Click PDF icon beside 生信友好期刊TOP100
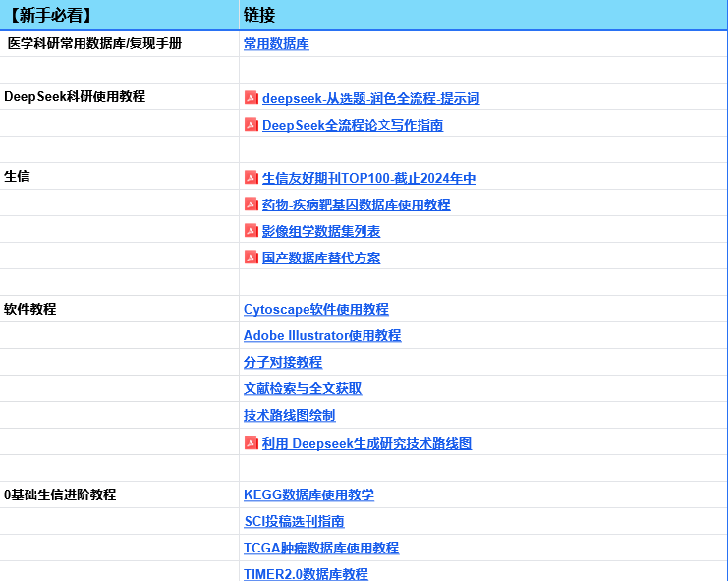This screenshot has height=581, width=728. [x=252, y=177]
